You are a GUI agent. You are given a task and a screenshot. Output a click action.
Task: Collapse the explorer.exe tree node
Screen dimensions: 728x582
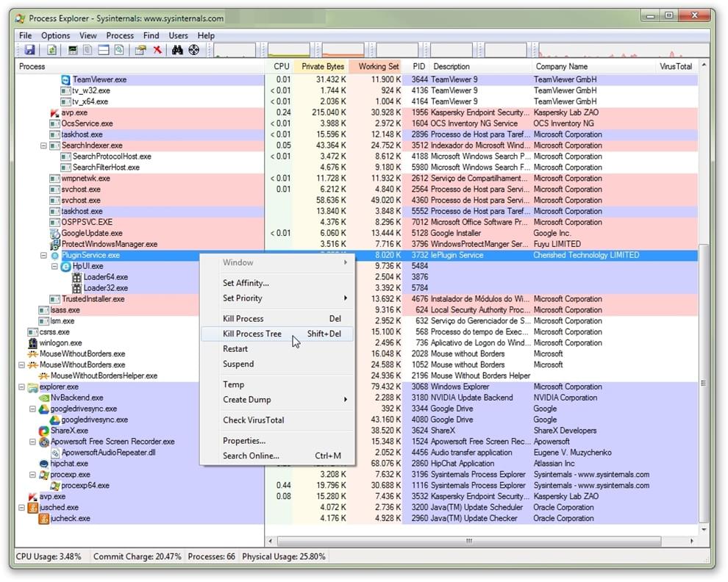click(21, 387)
